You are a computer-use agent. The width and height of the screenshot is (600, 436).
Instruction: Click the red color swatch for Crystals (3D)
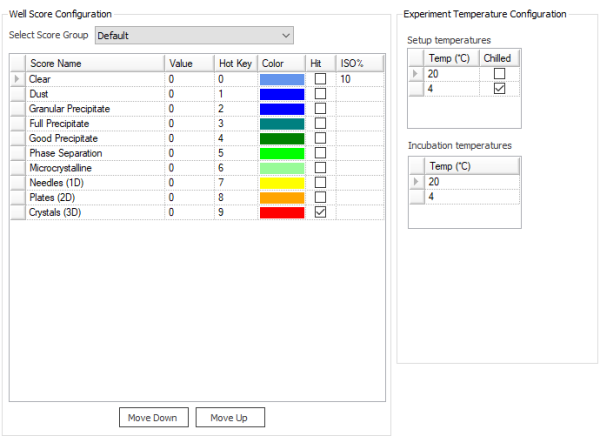click(281, 213)
